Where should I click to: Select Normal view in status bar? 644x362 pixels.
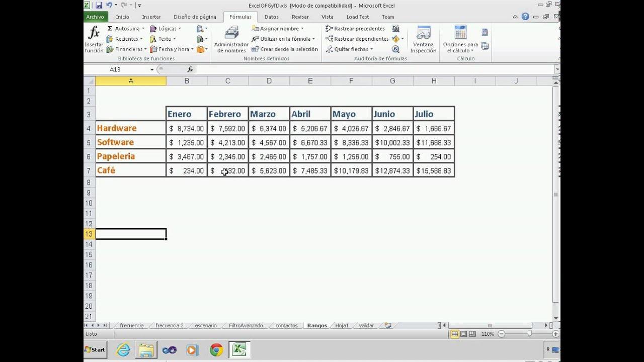pyautogui.click(x=455, y=333)
